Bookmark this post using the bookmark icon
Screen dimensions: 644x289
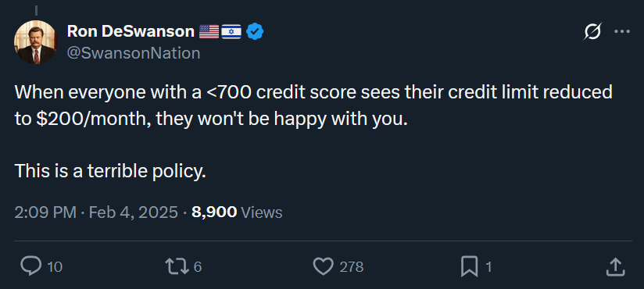point(470,267)
